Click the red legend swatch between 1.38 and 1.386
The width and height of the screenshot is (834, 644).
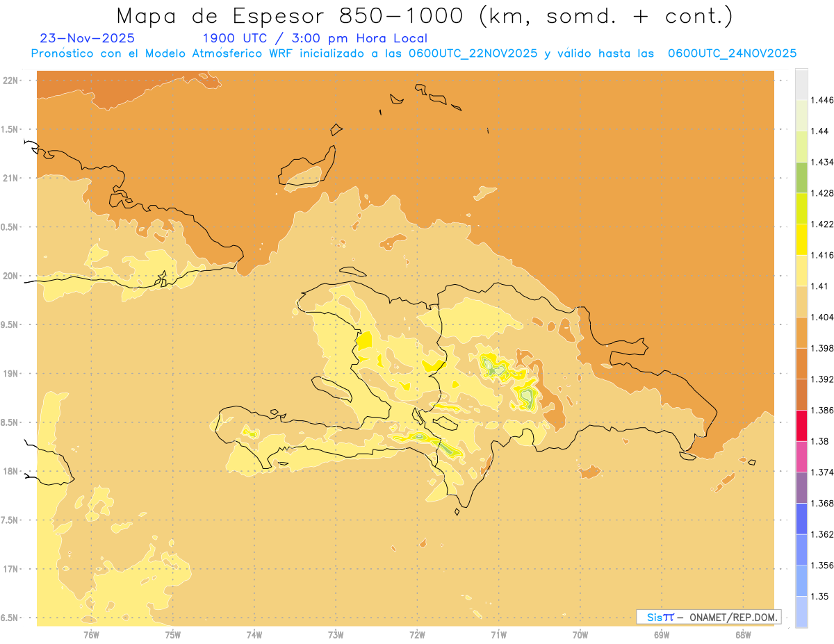coord(801,425)
